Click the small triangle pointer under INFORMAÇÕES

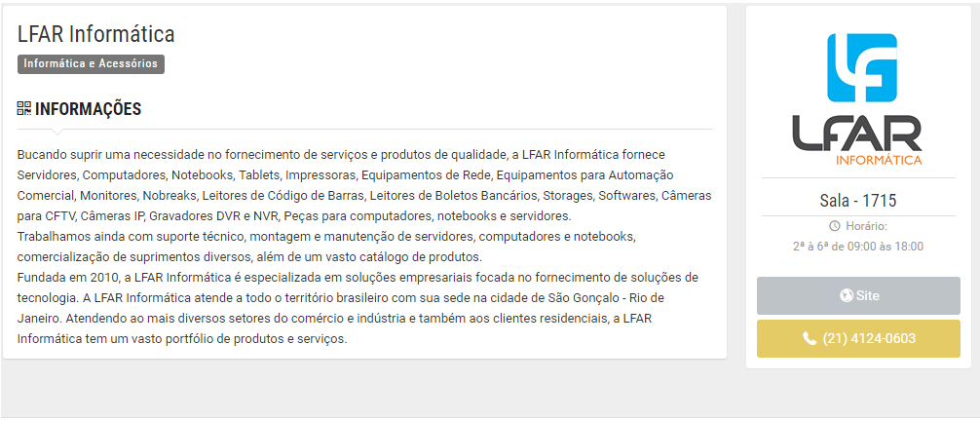click(x=57, y=132)
